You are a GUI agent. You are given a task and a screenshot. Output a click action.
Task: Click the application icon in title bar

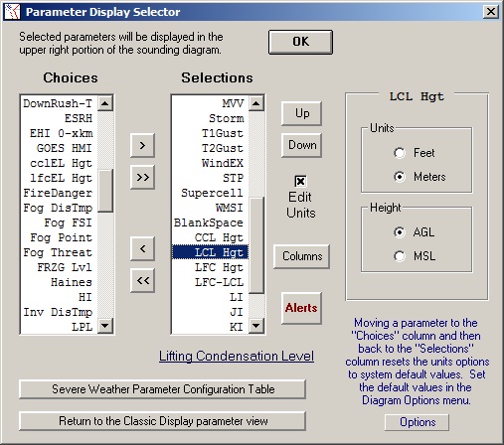pos(12,12)
